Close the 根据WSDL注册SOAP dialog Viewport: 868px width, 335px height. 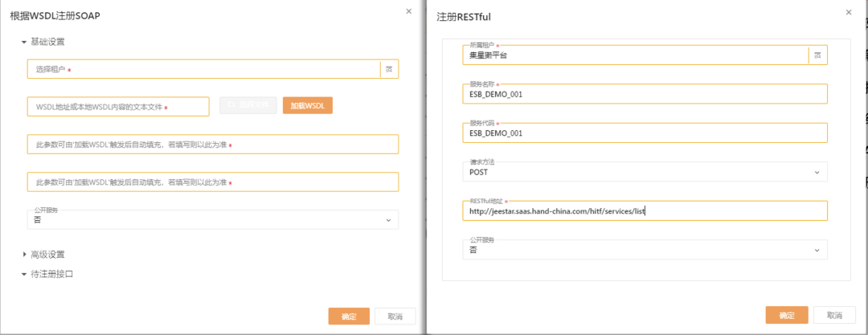pos(408,11)
